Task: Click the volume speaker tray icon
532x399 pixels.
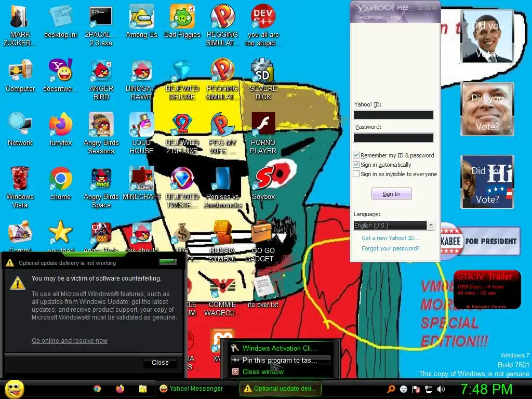Action: (x=441, y=389)
